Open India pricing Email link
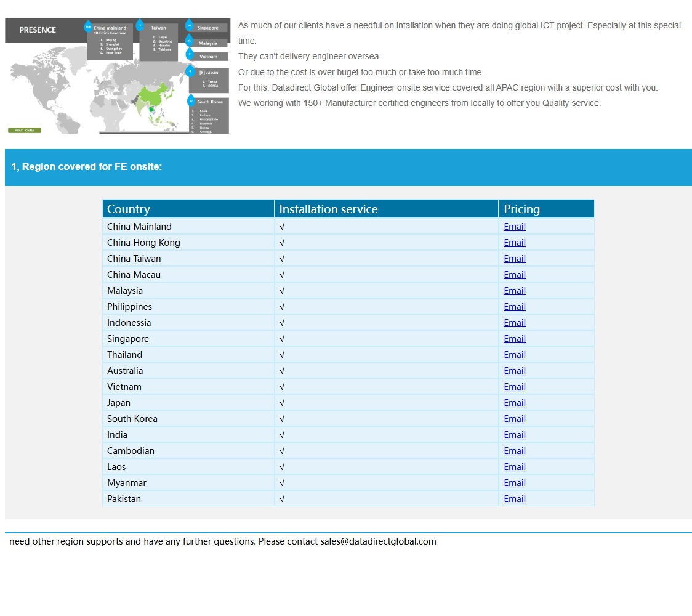 (515, 434)
